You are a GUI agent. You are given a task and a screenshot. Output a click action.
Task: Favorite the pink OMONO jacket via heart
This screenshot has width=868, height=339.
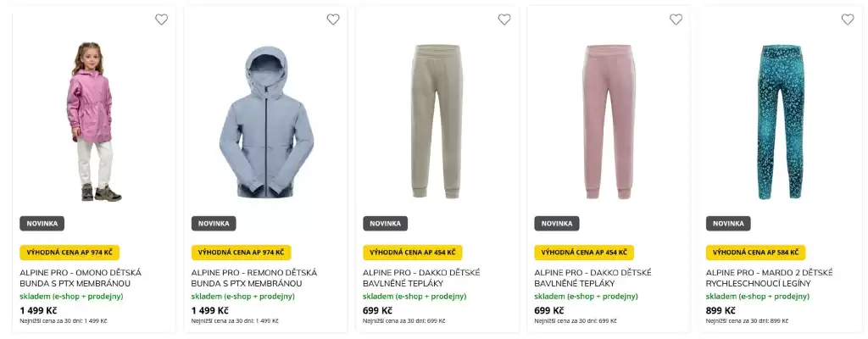tap(161, 19)
